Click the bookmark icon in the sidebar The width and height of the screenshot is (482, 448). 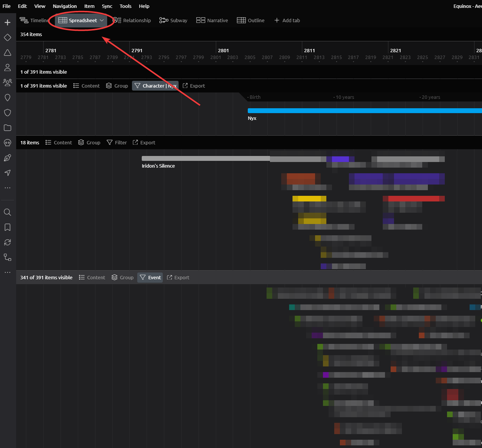click(x=8, y=227)
